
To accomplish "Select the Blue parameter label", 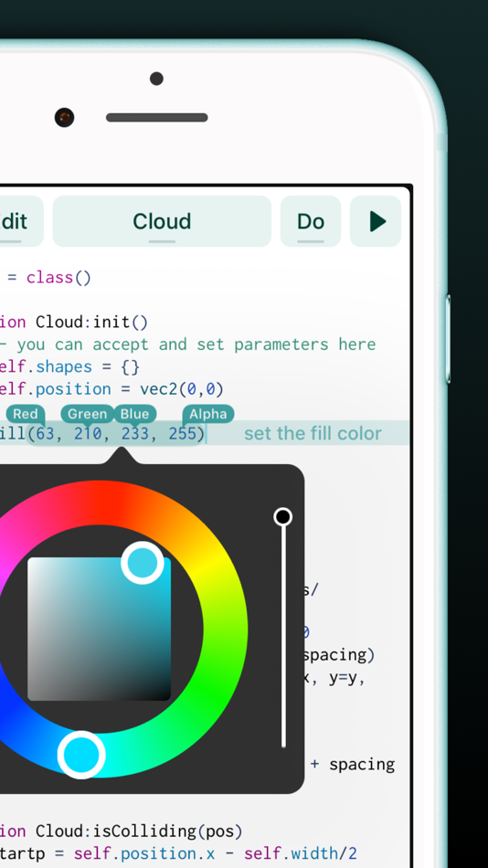I will pos(134,414).
